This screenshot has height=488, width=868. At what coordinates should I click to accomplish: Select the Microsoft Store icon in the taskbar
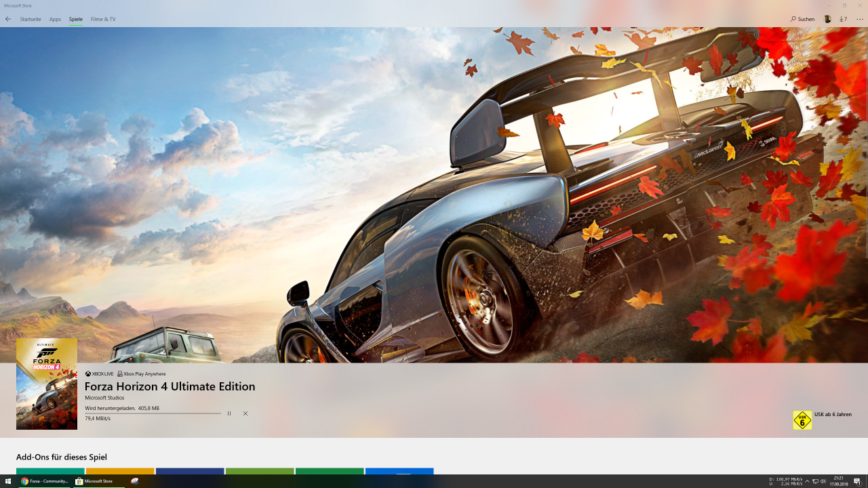(x=94, y=481)
